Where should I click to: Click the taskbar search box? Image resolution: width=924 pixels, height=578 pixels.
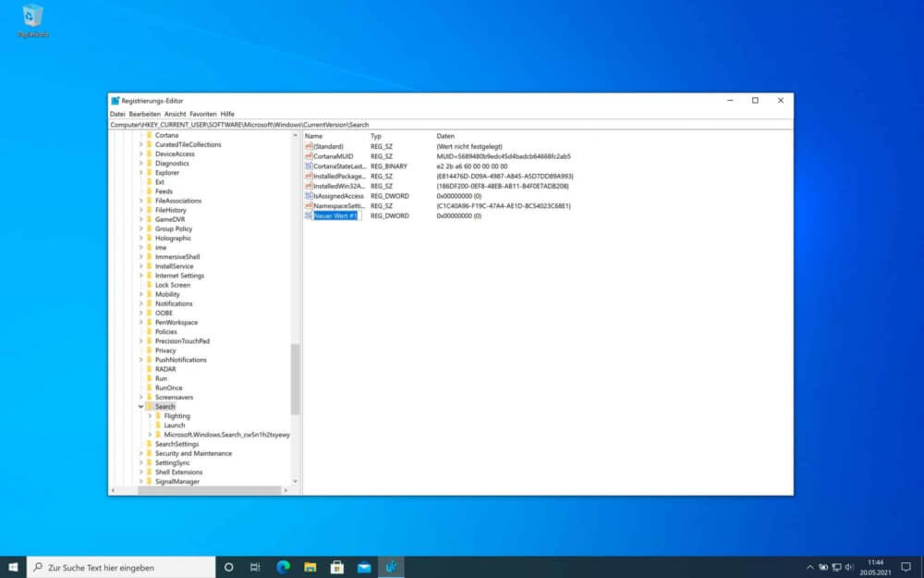point(121,567)
